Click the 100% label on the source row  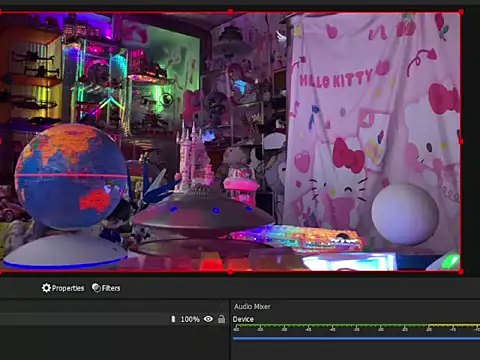coord(190,319)
